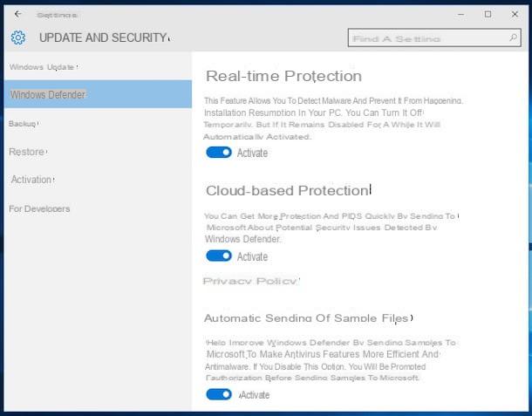Select Windows Defender in the sidebar
This screenshot has height=416, width=532.
pyautogui.click(x=98, y=94)
